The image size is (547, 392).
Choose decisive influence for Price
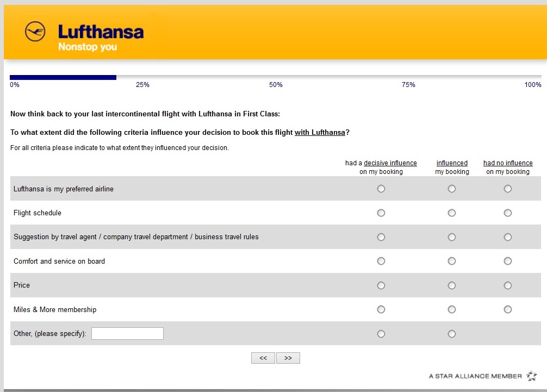(381, 285)
